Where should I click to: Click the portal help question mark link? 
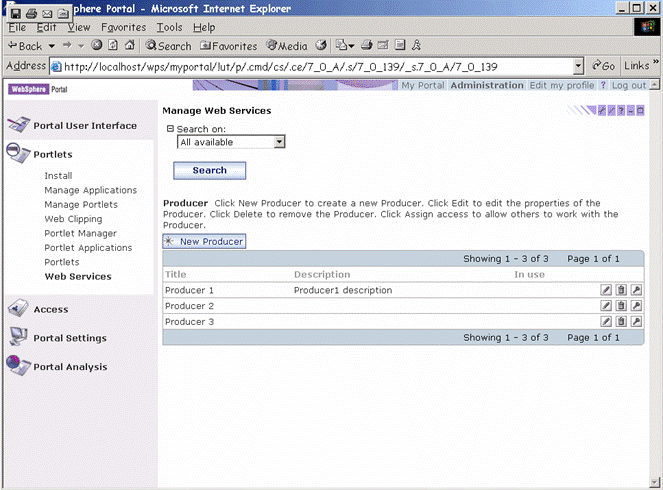[x=603, y=85]
